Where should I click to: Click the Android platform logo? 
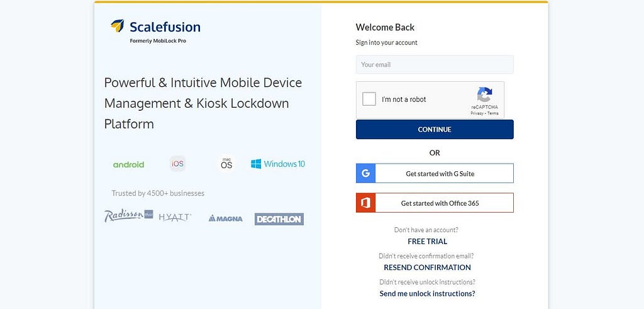[128, 164]
